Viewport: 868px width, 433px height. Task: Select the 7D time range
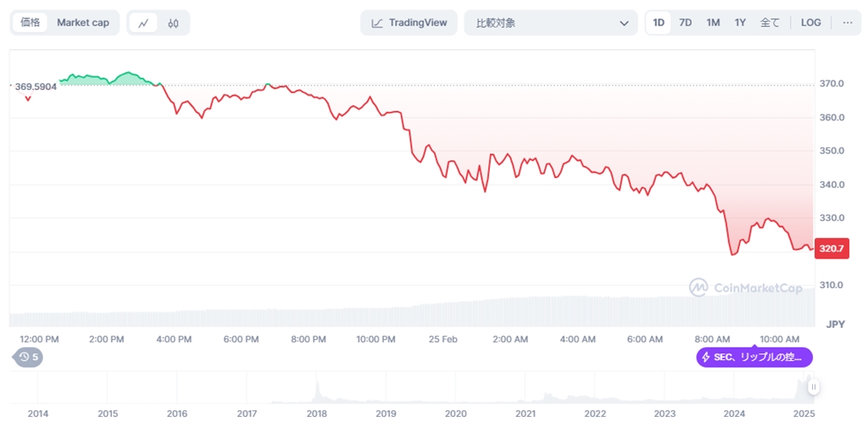click(685, 23)
